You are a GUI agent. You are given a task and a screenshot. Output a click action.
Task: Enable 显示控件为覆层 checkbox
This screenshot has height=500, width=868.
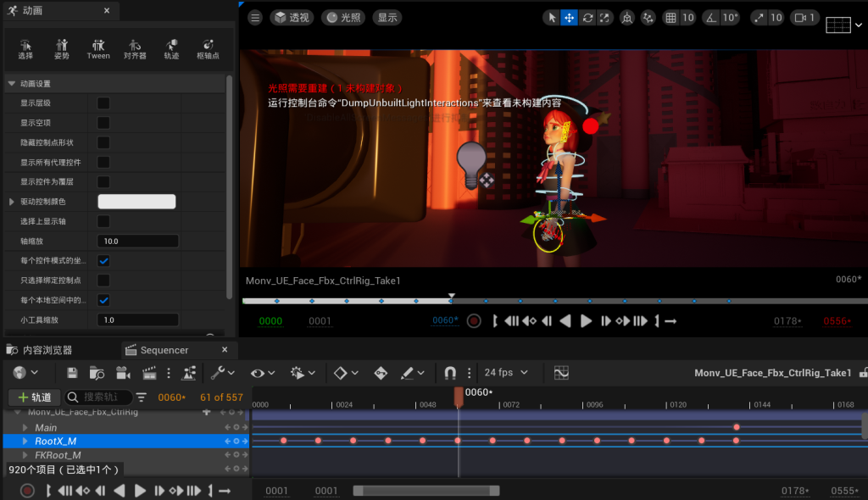click(x=103, y=181)
